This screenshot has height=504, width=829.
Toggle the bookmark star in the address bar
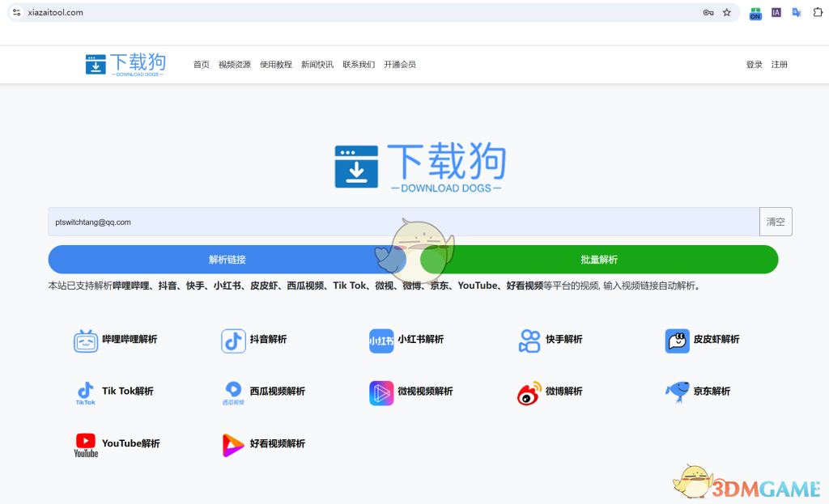pos(726,12)
